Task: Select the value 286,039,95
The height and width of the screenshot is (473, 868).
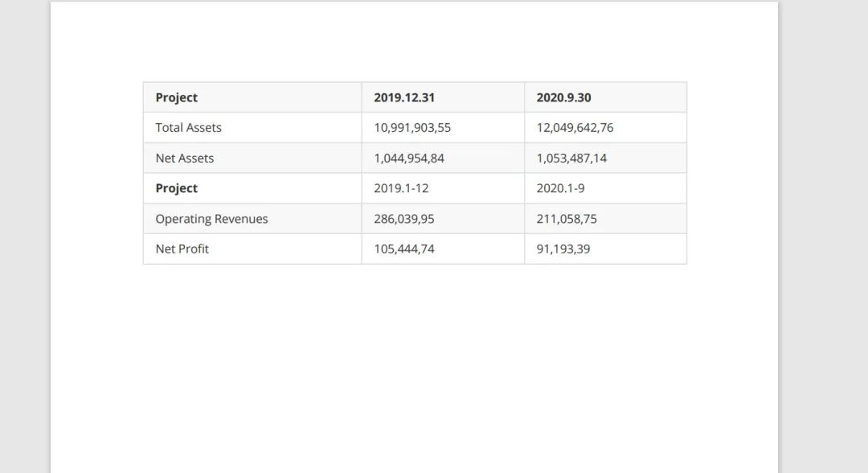Action: [x=405, y=219]
